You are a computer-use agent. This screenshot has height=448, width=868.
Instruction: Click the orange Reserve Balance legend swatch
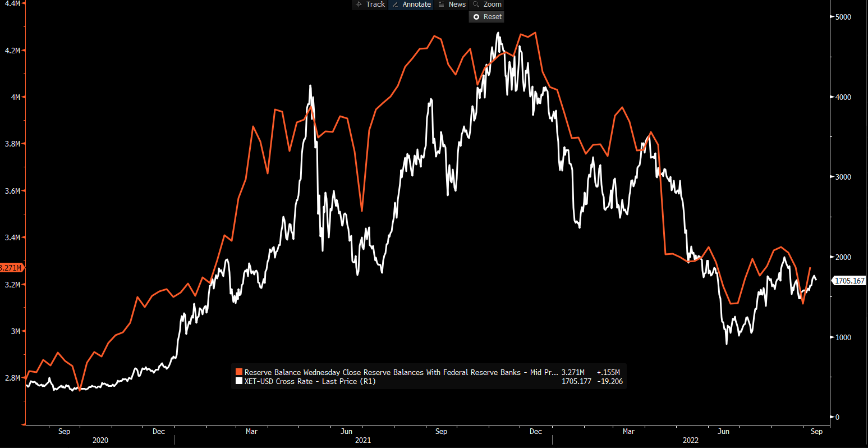pyautogui.click(x=238, y=372)
